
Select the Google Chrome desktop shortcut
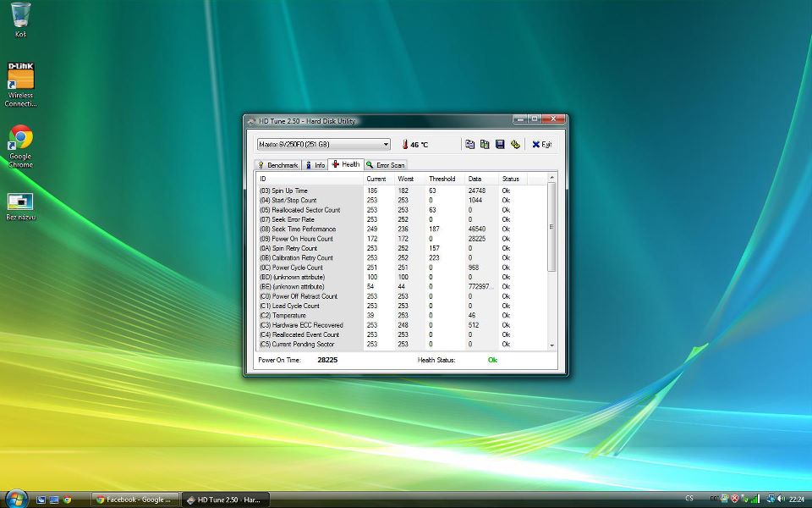[x=20, y=146]
